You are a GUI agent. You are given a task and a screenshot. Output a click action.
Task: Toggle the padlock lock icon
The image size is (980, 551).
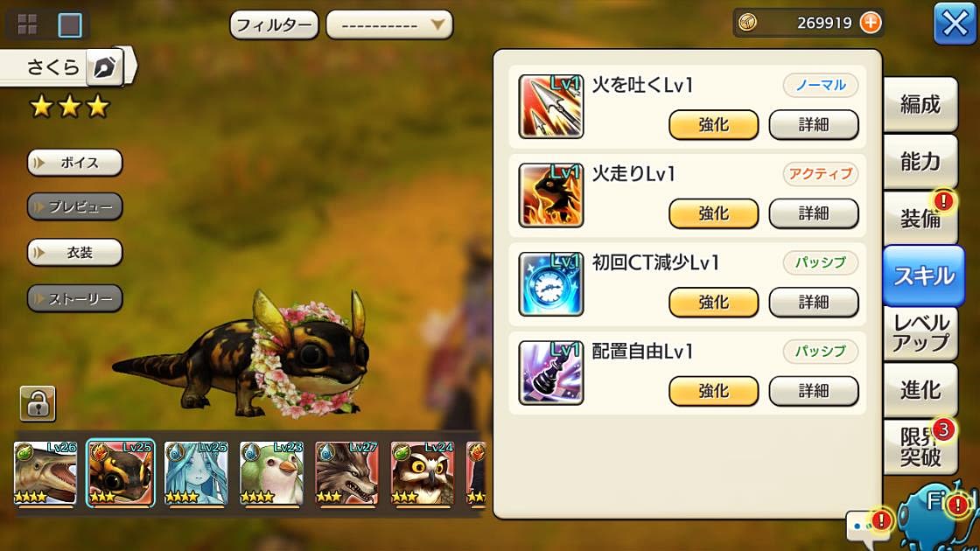(38, 403)
